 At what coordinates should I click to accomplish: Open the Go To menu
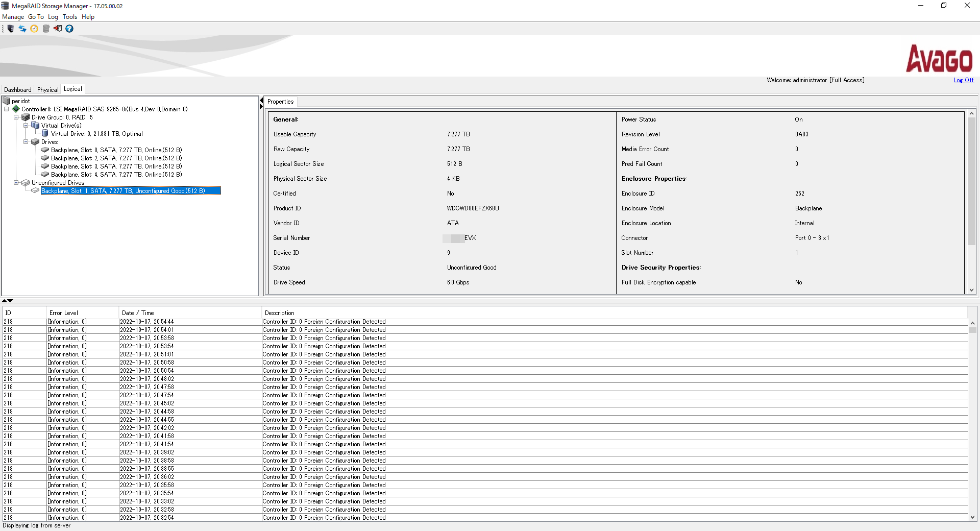(36, 17)
